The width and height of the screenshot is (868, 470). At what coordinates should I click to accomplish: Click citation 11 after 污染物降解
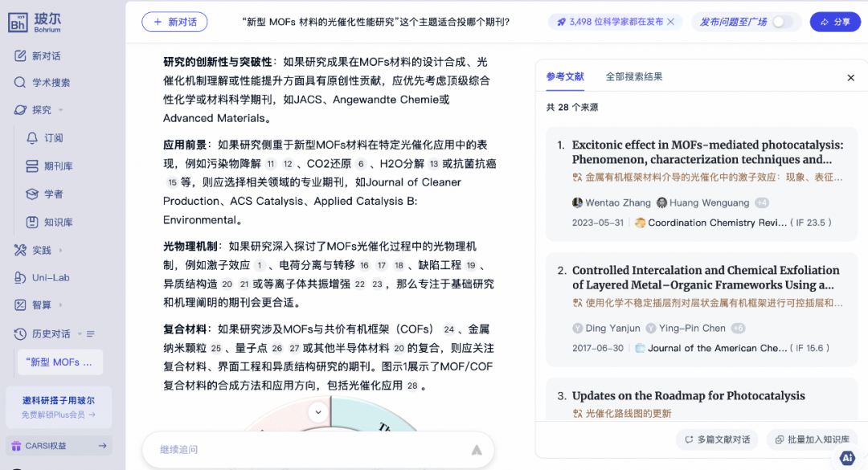coord(271,164)
